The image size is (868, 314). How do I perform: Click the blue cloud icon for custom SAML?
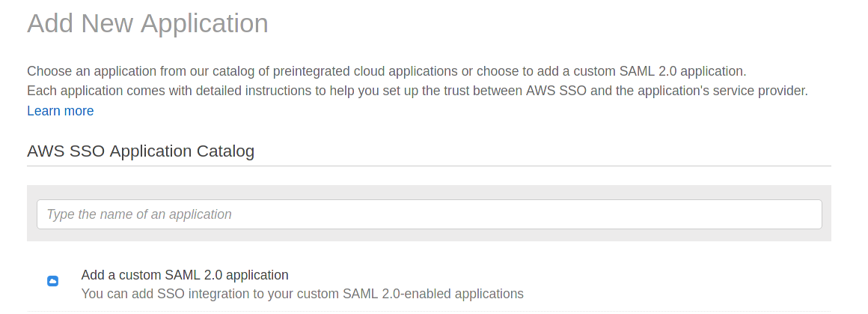52,281
